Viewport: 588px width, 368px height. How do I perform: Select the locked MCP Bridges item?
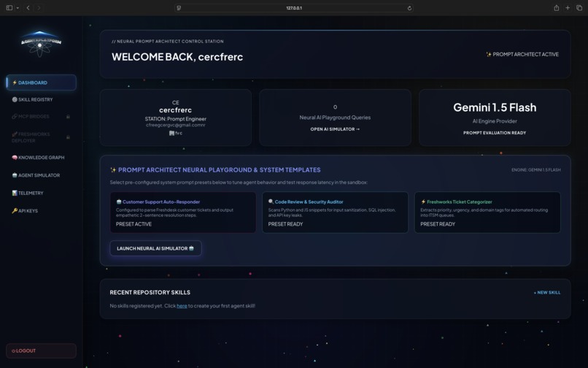pos(42,116)
